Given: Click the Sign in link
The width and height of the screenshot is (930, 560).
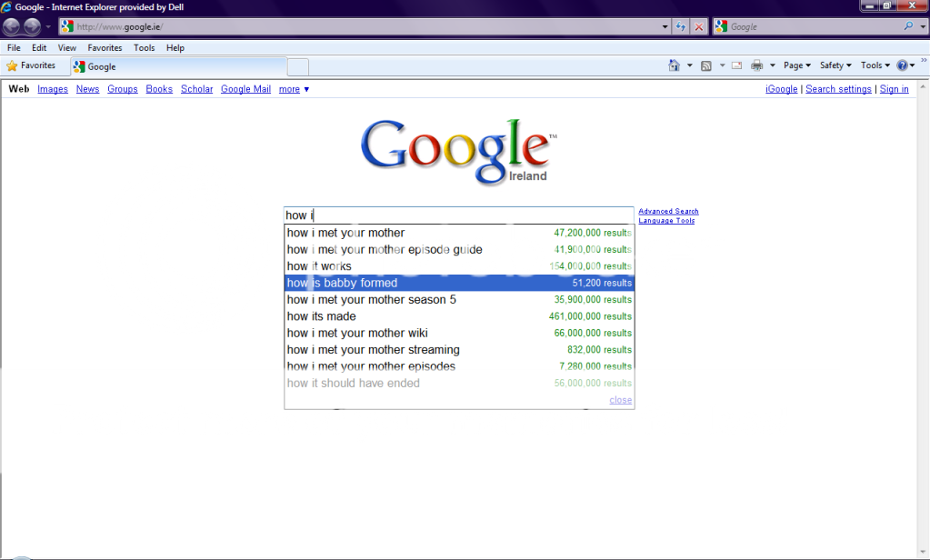Looking at the screenshot, I should [894, 89].
